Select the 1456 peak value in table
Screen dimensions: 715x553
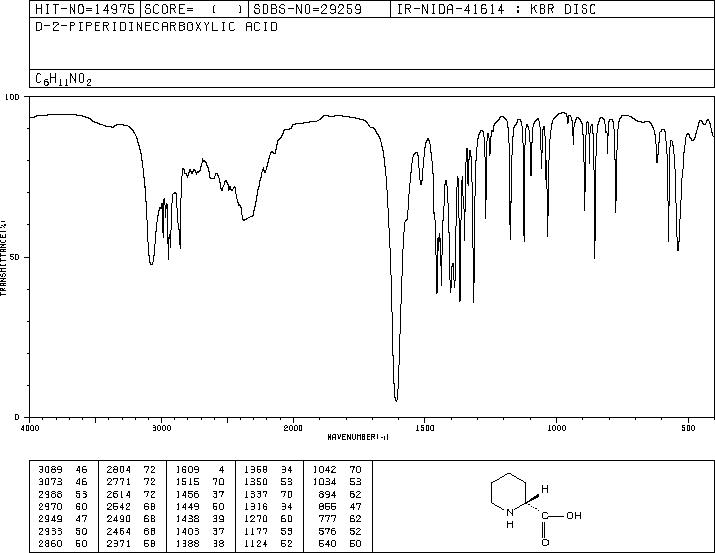tap(187, 494)
